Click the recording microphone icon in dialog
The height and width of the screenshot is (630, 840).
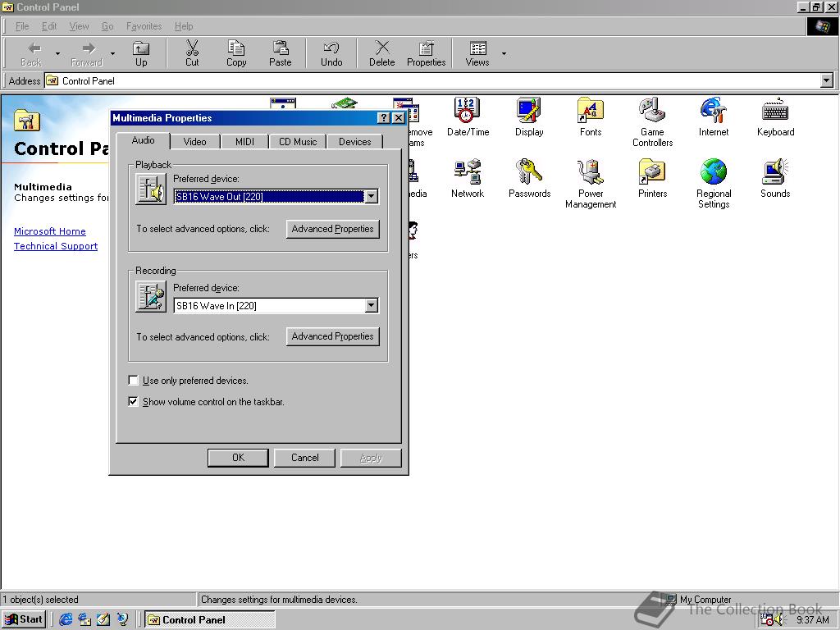point(151,297)
